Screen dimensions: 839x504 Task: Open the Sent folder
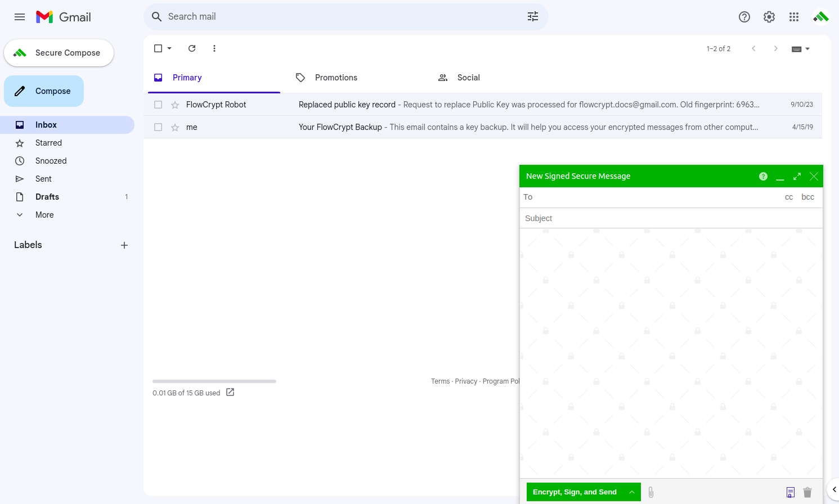pos(68,179)
